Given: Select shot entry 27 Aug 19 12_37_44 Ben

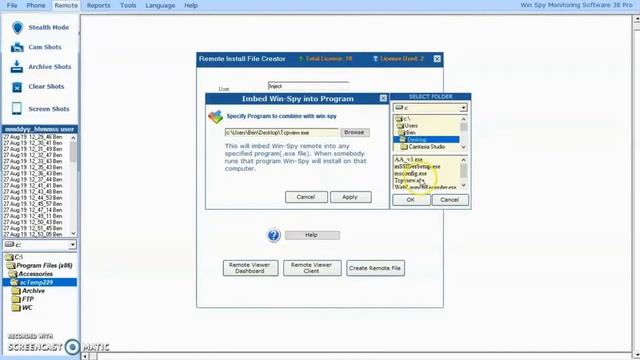Looking at the screenshot, I should [33, 180].
